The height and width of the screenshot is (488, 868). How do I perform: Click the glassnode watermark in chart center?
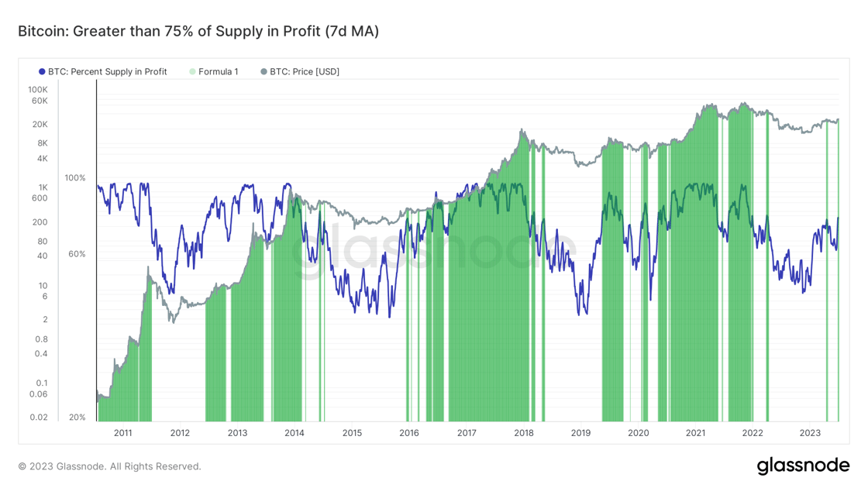pos(435,247)
